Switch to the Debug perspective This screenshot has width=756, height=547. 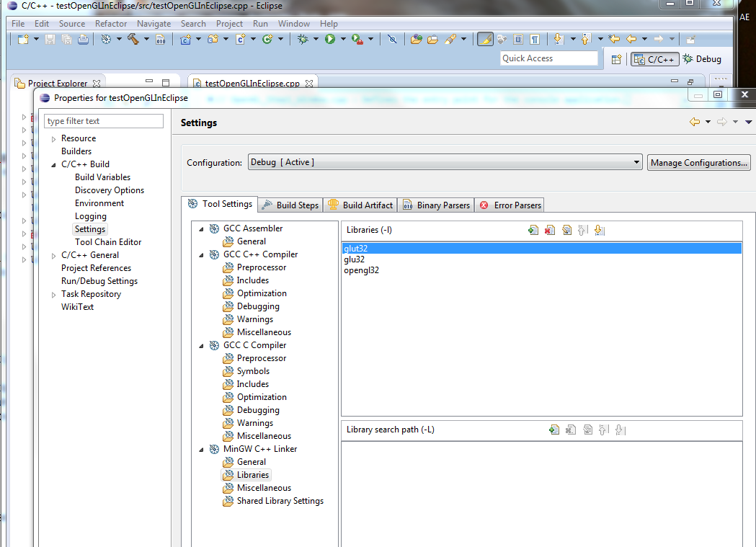point(702,59)
